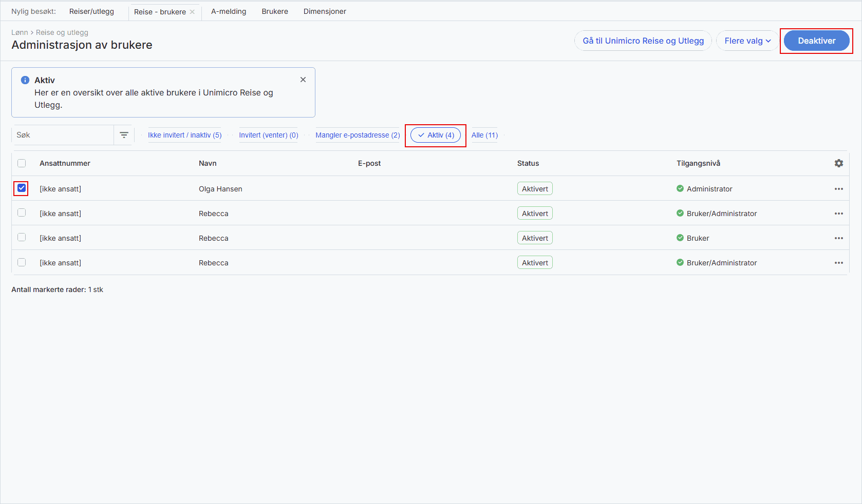
Task: Filter by Ikke invitert / inaktiv (5)
Action: (x=184, y=135)
